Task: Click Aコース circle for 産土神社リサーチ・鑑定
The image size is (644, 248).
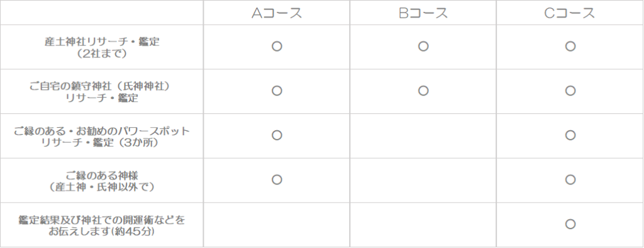Action: point(277,46)
